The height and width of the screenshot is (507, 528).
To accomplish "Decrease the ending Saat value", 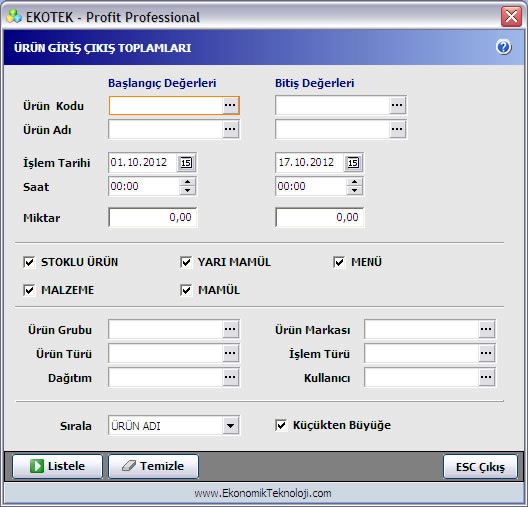I will [354, 191].
